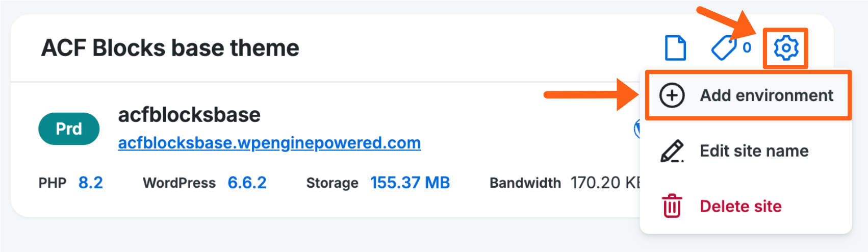Screen dimensions: 868x252
Task: Click the ACF Blocks base theme title
Action: tap(170, 48)
